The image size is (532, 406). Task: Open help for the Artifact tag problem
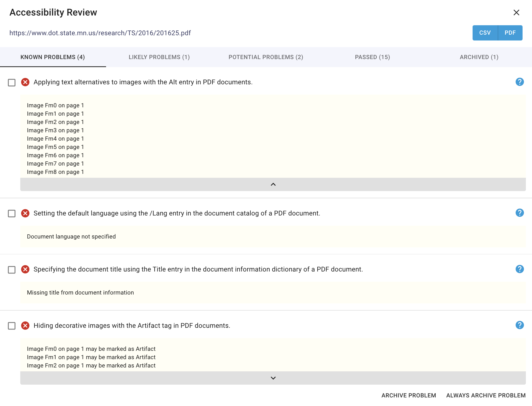coord(520,325)
